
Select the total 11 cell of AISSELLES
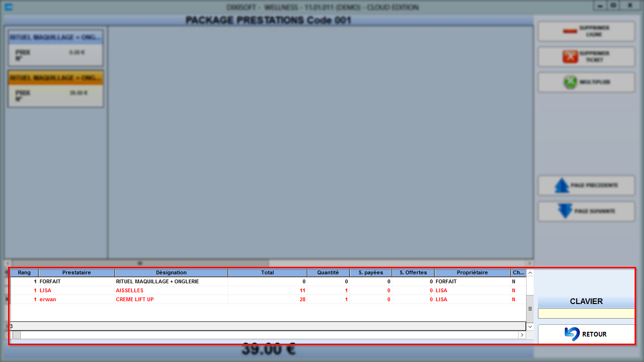(x=267, y=290)
